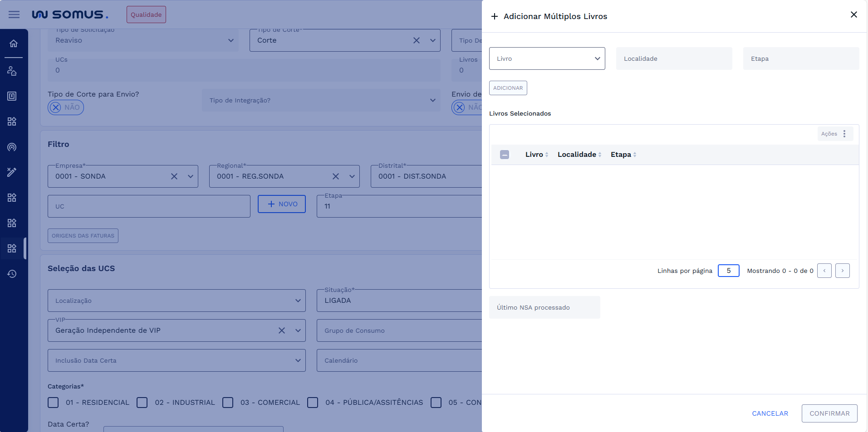Open the user with house sidebar icon
This screenshot has height=432, width=868.
(12, 71)
